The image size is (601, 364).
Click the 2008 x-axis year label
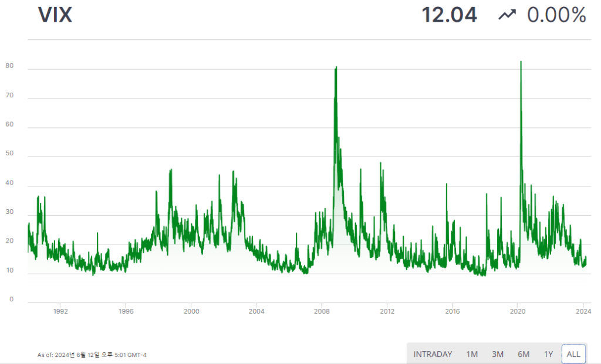[321, 311]
